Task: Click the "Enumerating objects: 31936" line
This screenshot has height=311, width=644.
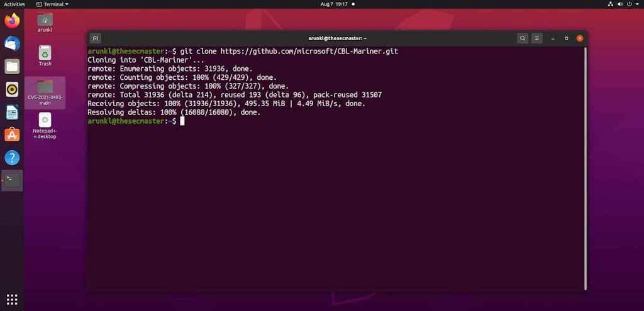Action: click(170, 69)
